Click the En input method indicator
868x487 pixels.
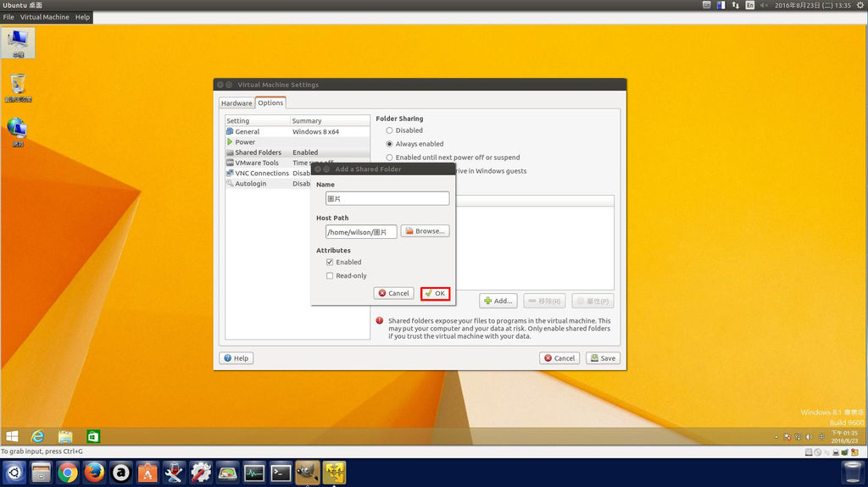click(x=749, y=5)
